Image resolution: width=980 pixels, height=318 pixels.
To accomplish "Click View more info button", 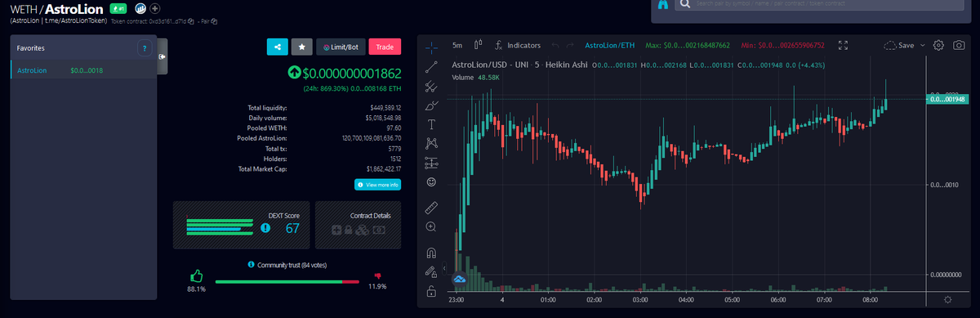I will tap(377, 185).
